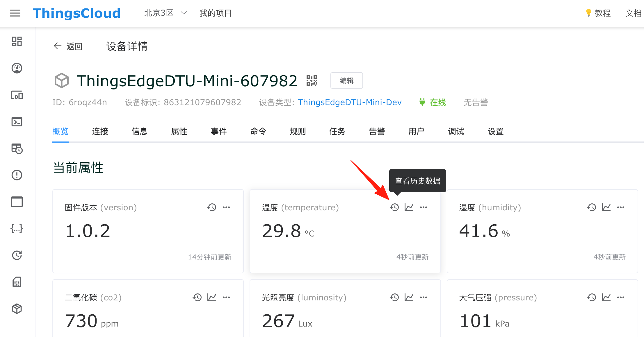Screen dimensions: 644x337
Task: Click the 在线 online status
Action: 433,102
